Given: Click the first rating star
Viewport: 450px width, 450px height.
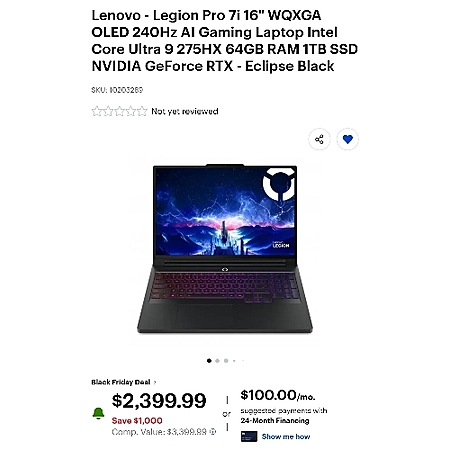Looking at the screenshot, I should point(97,111).
